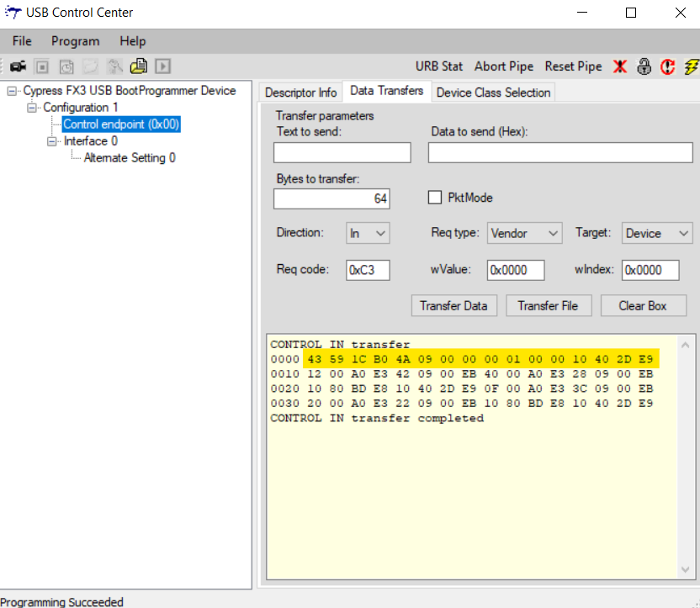Click the camera icon at the toolbar's left

[x=19, y=66]
